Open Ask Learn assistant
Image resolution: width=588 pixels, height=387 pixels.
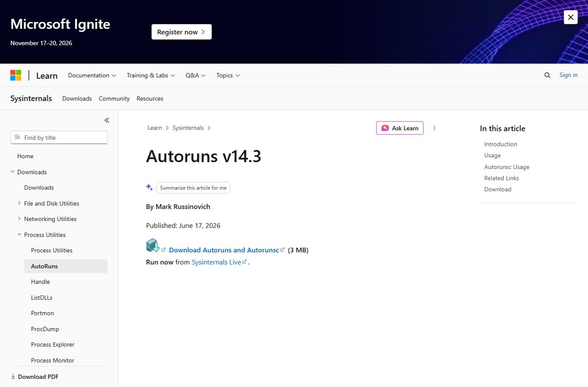click(x=400, y=128)
